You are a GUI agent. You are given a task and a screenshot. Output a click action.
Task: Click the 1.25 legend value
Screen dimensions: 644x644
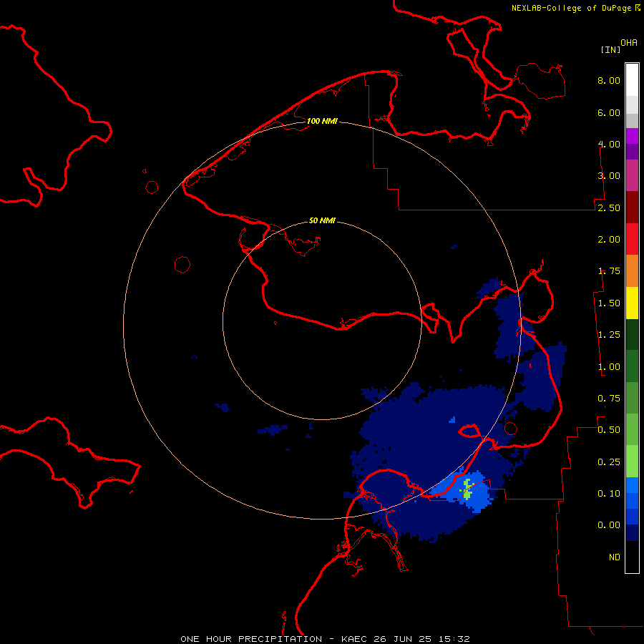(x=609, y=335)
